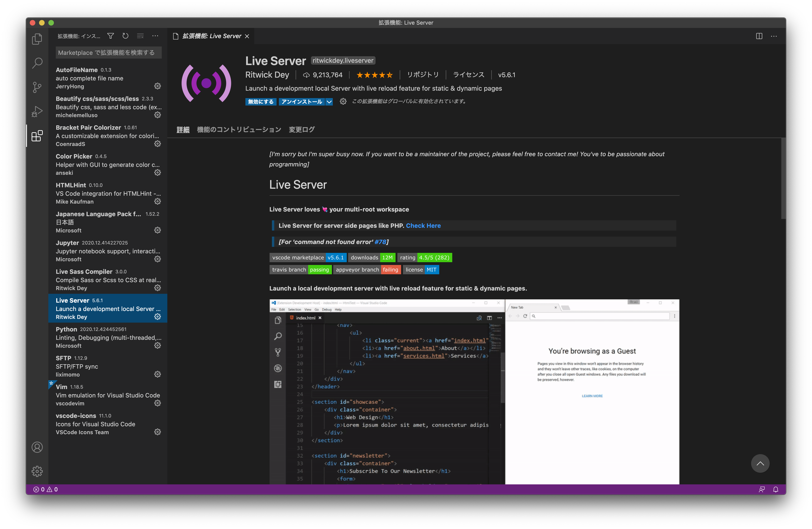Screen dimensions: 812x529
Task: Click the five-star rating
Action: coord(374,75)
